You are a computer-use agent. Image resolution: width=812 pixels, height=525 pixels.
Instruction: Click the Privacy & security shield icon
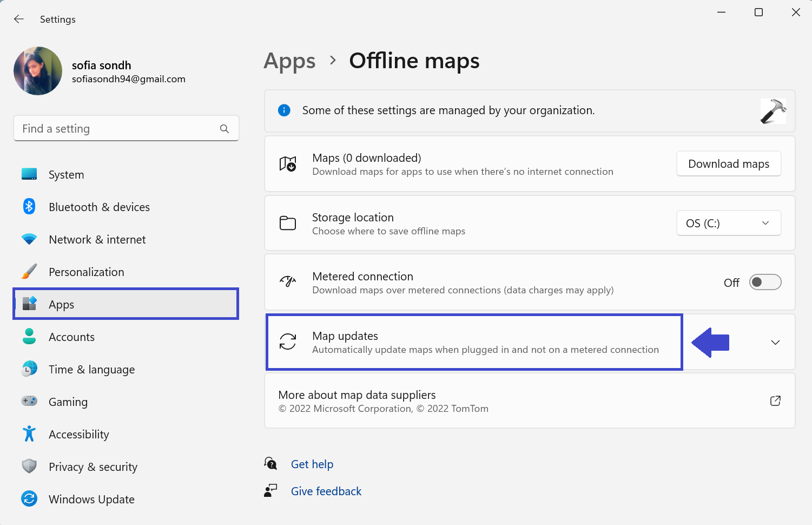click(x=29, y=467)
